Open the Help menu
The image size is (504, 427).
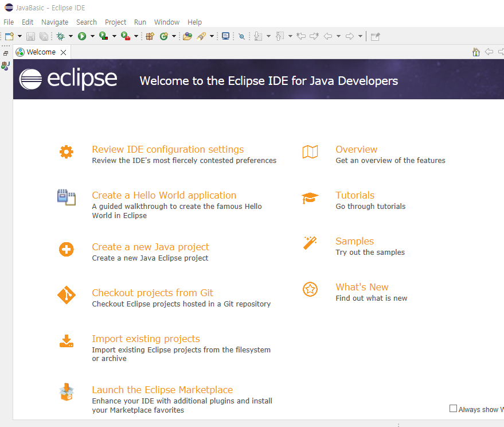[x=195, y=22]
